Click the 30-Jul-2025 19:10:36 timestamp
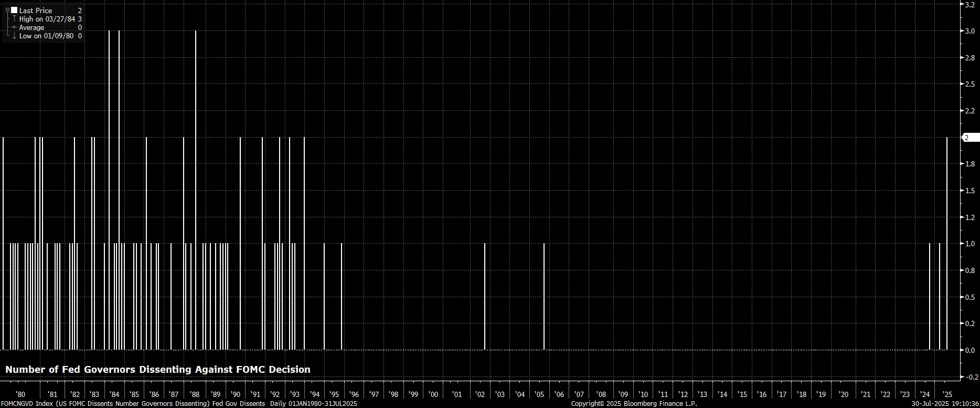This screenshot has width=980, height=408. (945, 404)
